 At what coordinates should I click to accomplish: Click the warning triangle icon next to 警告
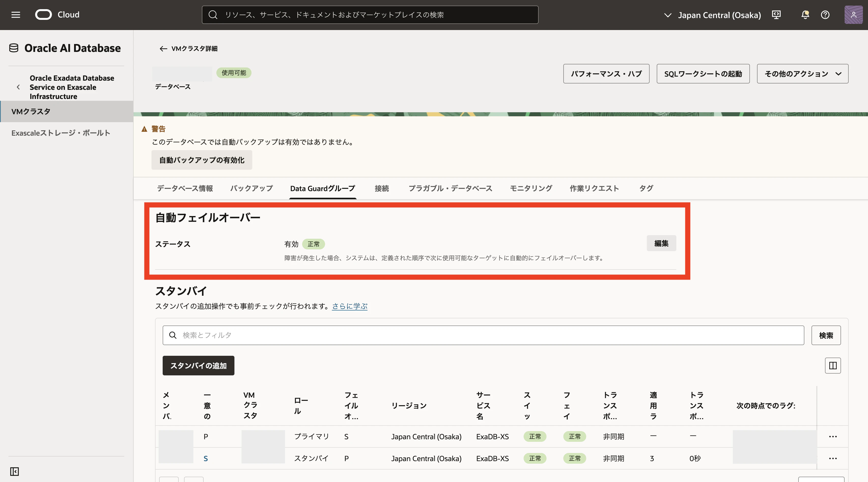[x=145, y=129]
